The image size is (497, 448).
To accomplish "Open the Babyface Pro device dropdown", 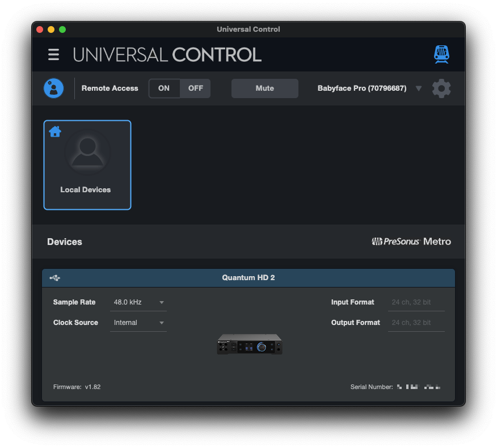I will click(369, 88).
